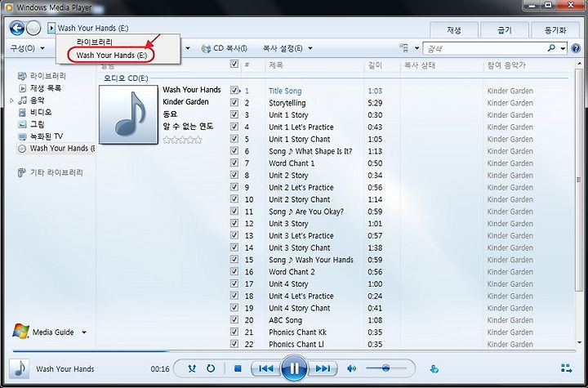The height and width of the screenshot is (388, 588).
Task: Select the Wash Your Hands disc in sidebar
Action: click(x=56, y=148)
